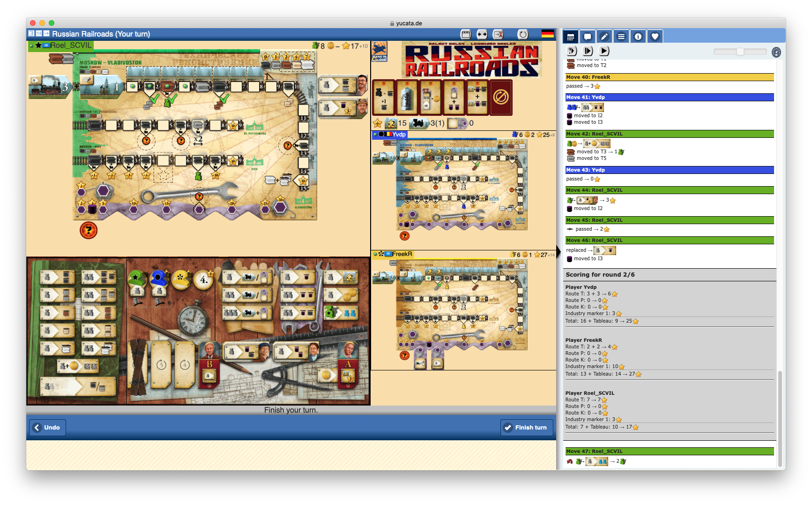Click the Move 46: Roel_SCVIL header

[670, 241]
